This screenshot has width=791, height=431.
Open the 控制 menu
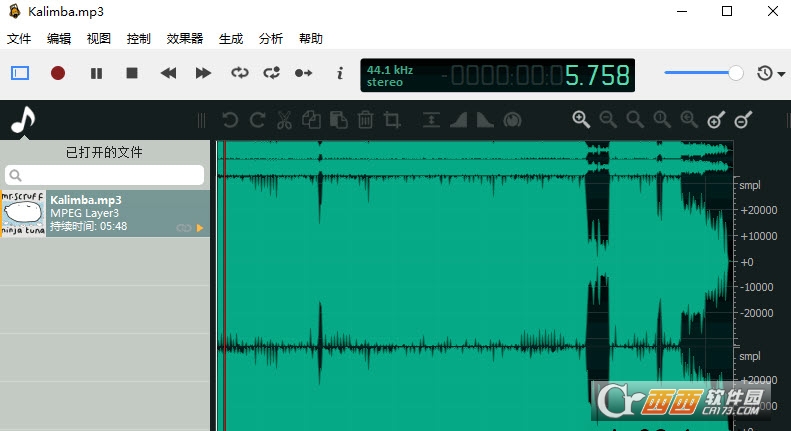[x=139, y=39]
